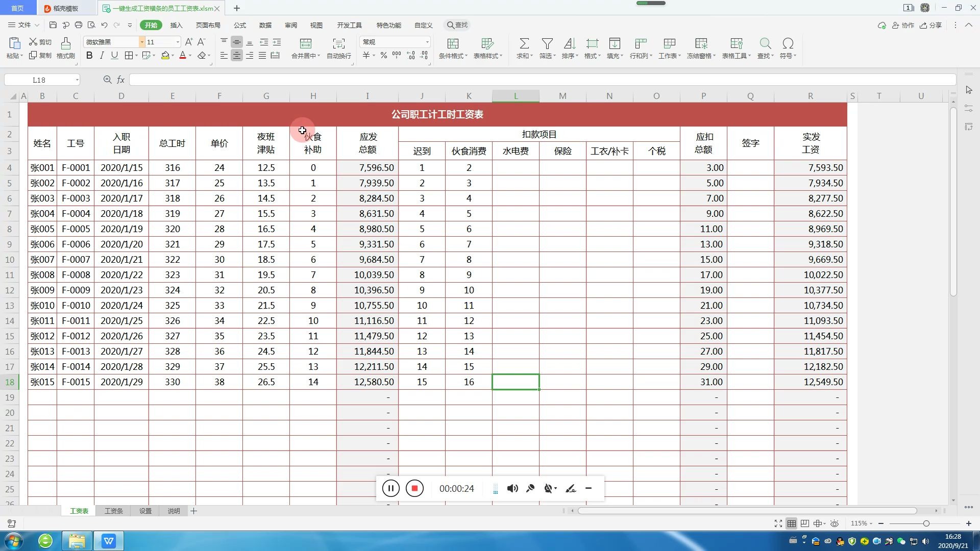
Task: Open the zoom percentage 115% dropdown
Action: click(862, 523)
